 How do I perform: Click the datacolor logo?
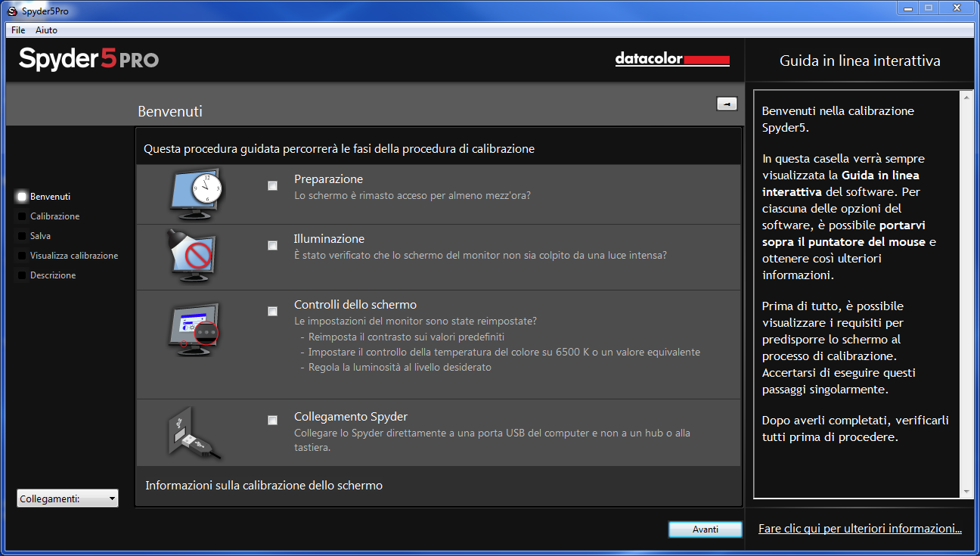[672, 59]
